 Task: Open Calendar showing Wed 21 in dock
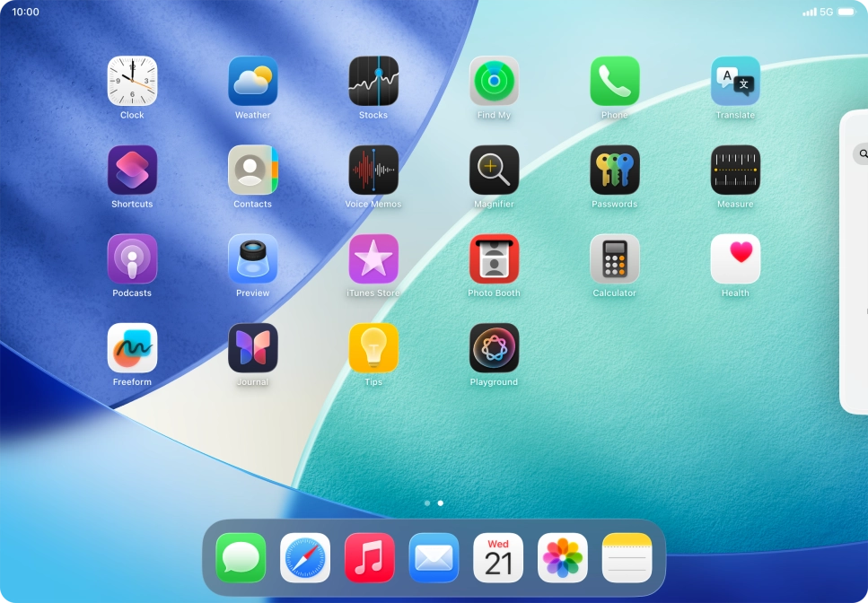point(498,557)
